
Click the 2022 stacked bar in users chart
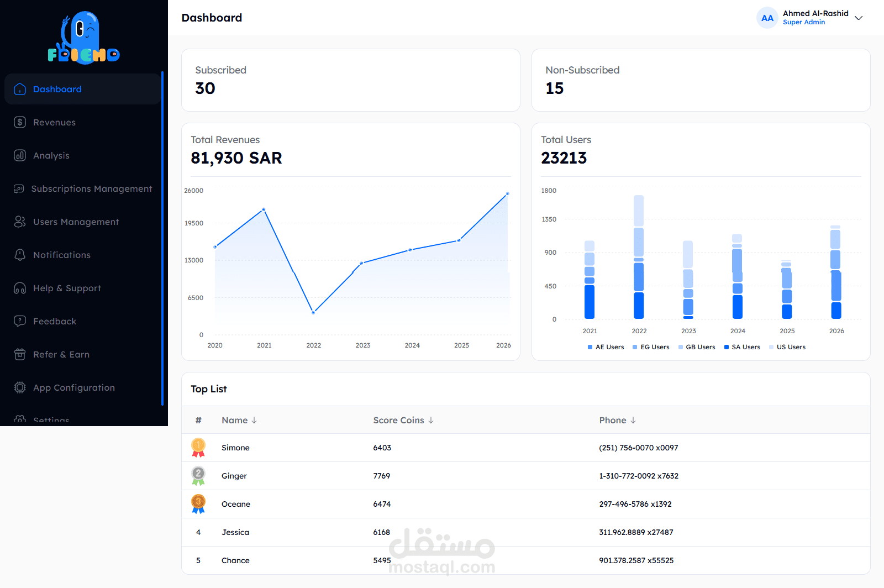tap(639, 257)
